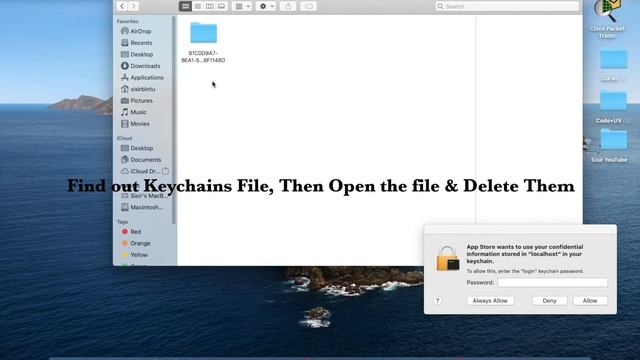Image resolution: width=640 pixels, height=360 pixels.
Task: Switch Finder to icon view
Action: (185, 6)
